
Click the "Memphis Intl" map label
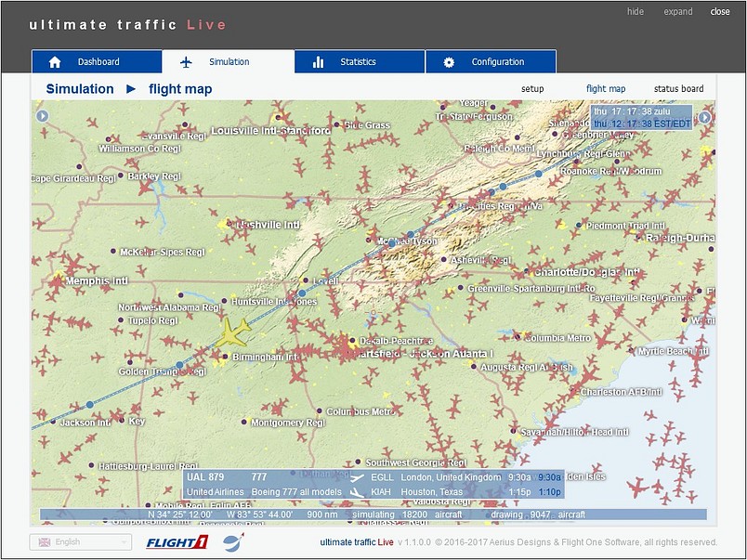pyautogui.click(x=97, y=281)
